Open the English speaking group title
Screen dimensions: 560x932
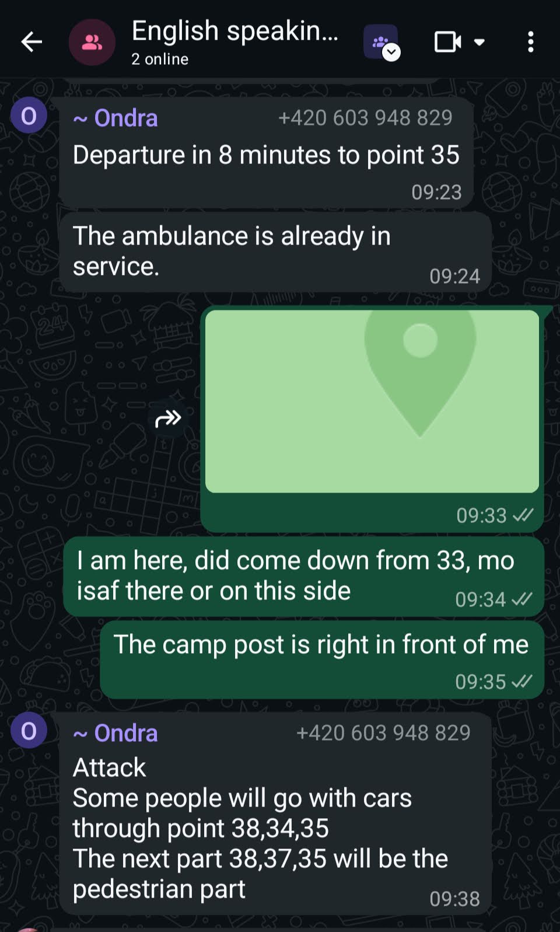(x=235, y=31)
